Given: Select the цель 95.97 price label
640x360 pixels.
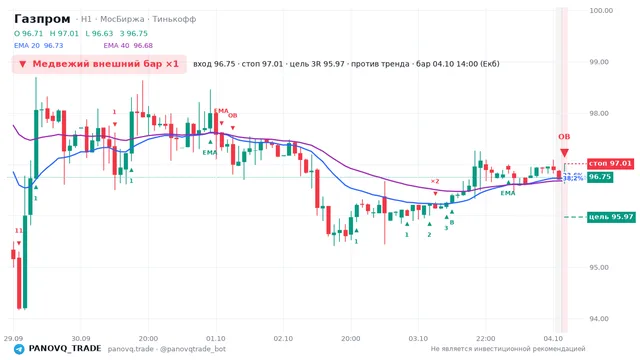Looking at the screenshot, I should pos(611,217).
